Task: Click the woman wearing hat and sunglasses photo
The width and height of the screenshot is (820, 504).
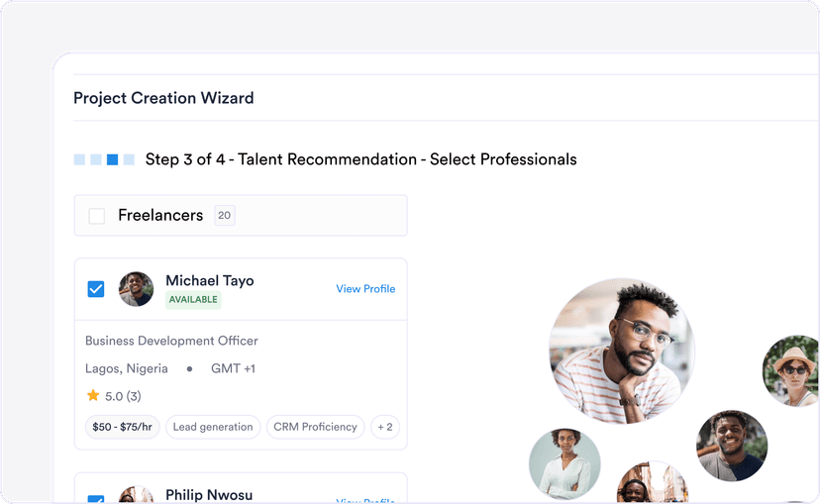Action: (x=794, y=369)
